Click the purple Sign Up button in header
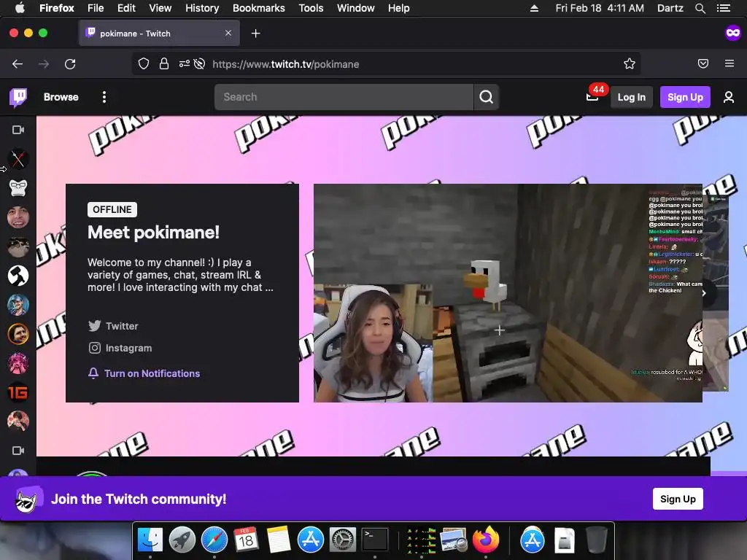747x560 pixels. [685, 97]
